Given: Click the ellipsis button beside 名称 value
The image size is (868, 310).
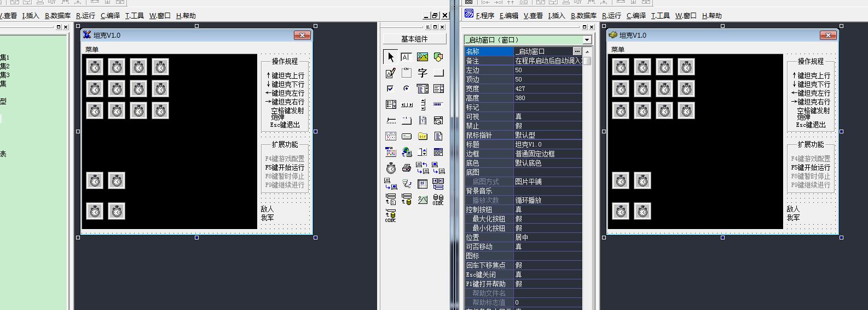Looking at the screenshot, I should [577, 51].
